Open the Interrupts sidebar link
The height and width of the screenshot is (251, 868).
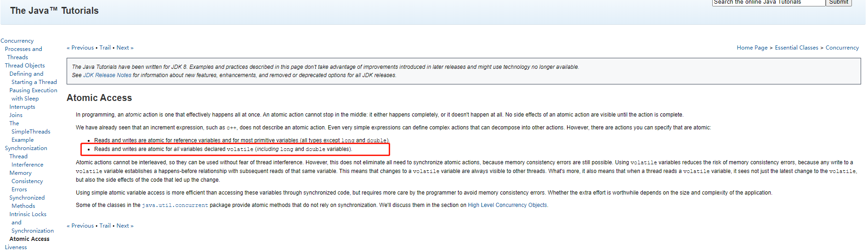[22, 107]
